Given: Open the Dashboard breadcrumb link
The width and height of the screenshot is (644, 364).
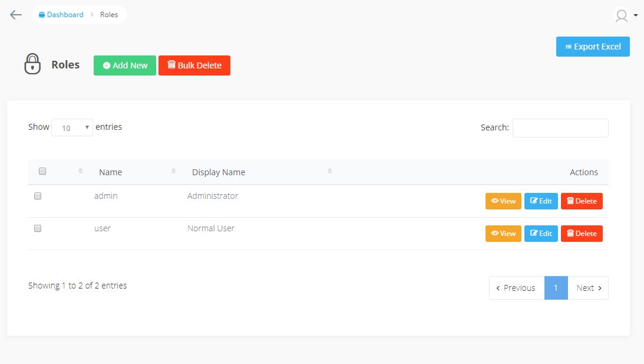Looking at the screenshot, I should (61, 15).
